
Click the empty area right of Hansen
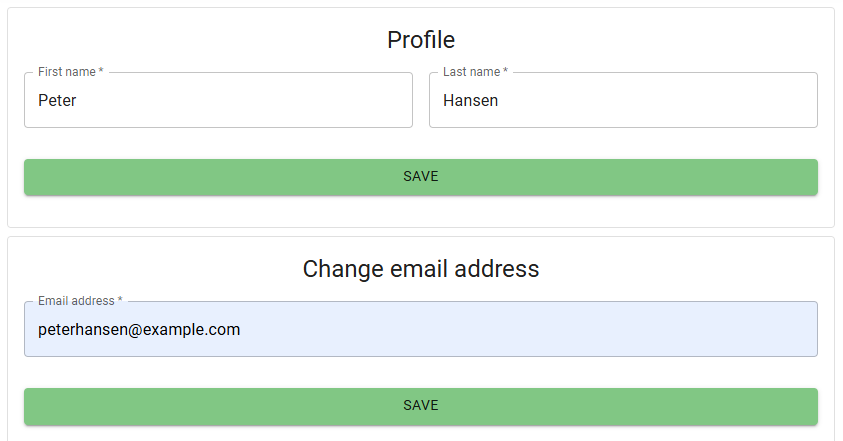pos(660,100)
